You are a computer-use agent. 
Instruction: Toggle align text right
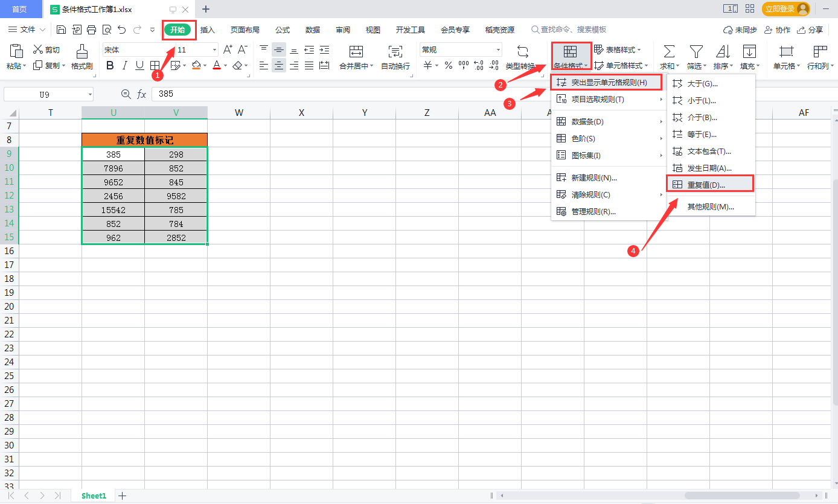pyautogui.click(x=294, y=65)
